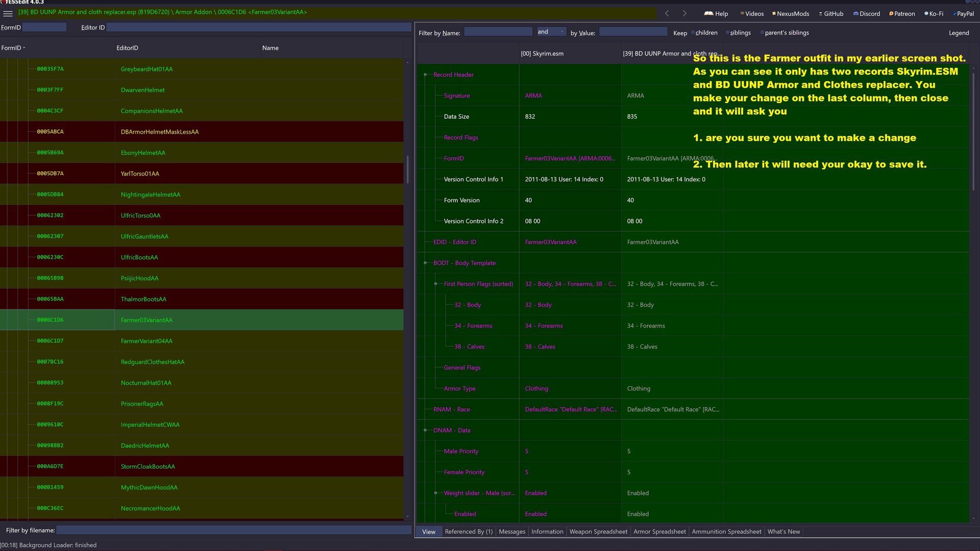Open the Discord link
The width and height of the screenshot is (980, 551).
coord(867,13)
